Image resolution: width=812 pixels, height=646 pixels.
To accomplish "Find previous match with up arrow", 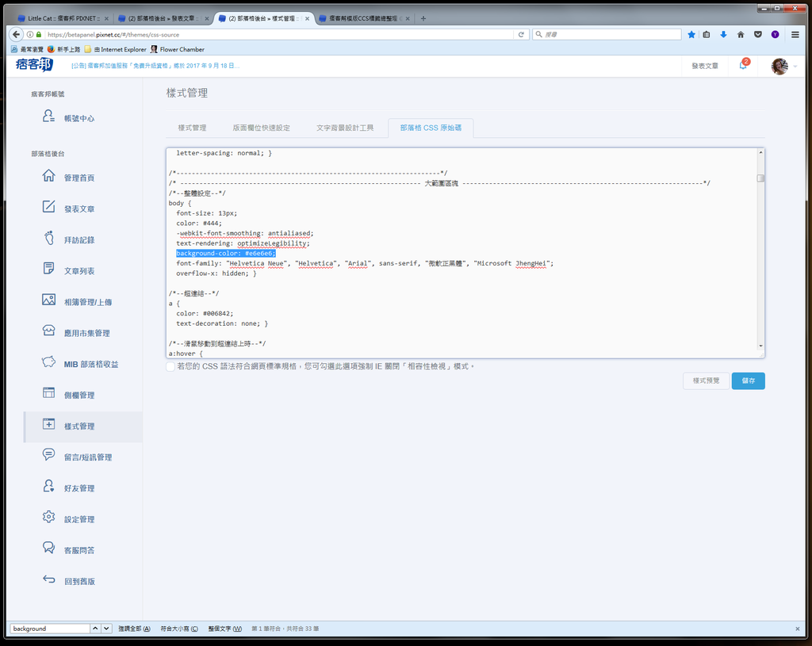I will [x=95, y=629].
